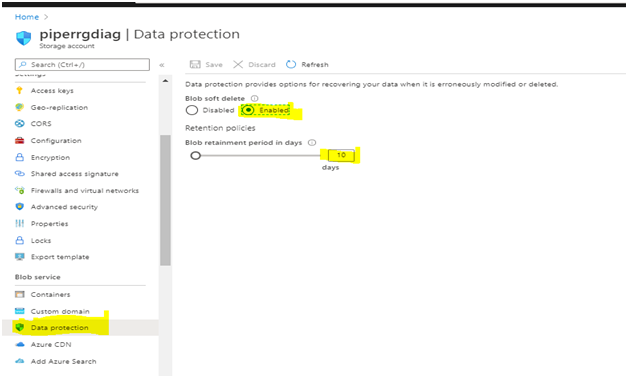Click the Refresh button label
Screen dimensions: 628x378
pyautogui.click(x=315, y=64)
